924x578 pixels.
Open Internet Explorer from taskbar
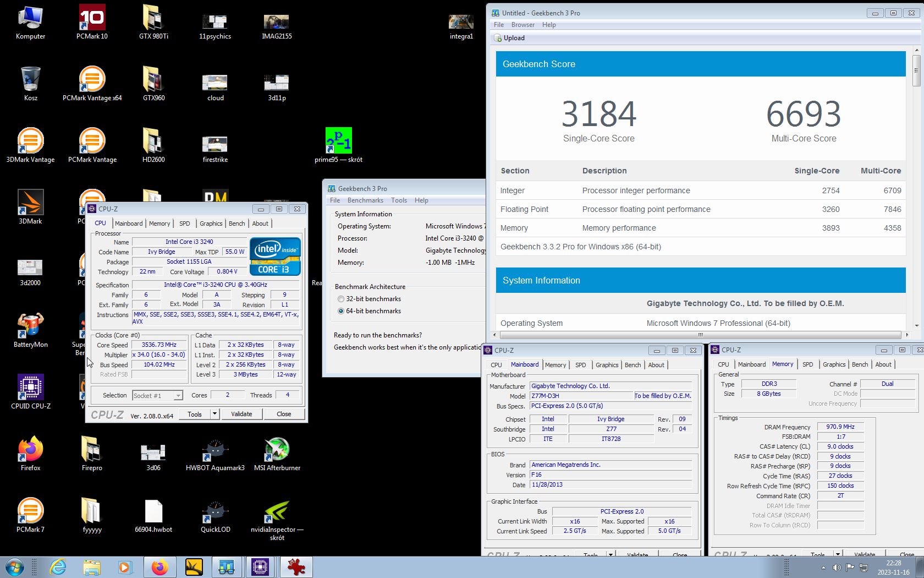point(58,567)
